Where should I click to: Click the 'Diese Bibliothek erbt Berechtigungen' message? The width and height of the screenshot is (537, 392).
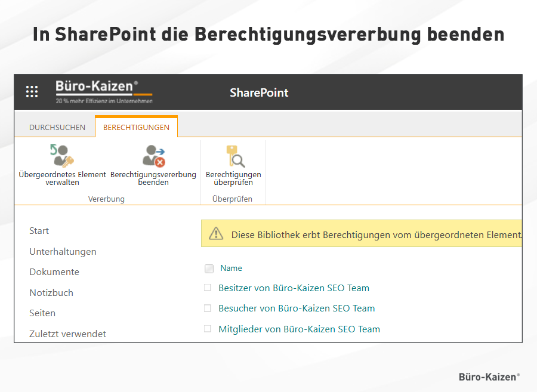376,235
